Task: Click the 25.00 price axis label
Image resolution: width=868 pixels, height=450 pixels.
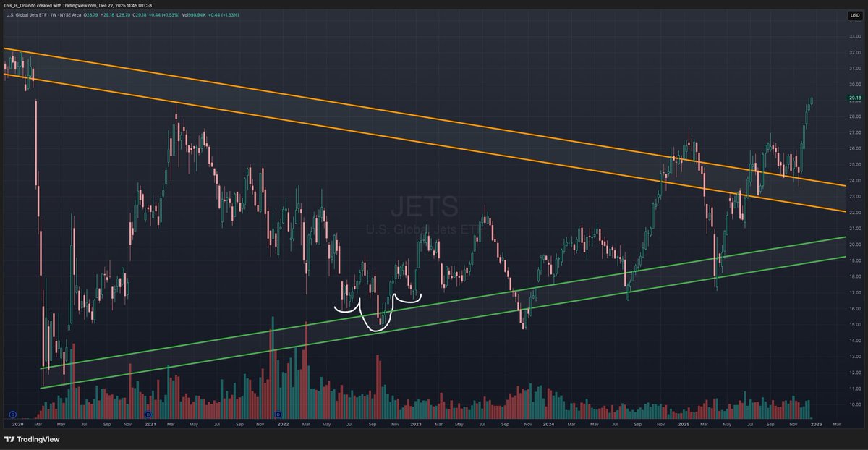Action: 854,164
